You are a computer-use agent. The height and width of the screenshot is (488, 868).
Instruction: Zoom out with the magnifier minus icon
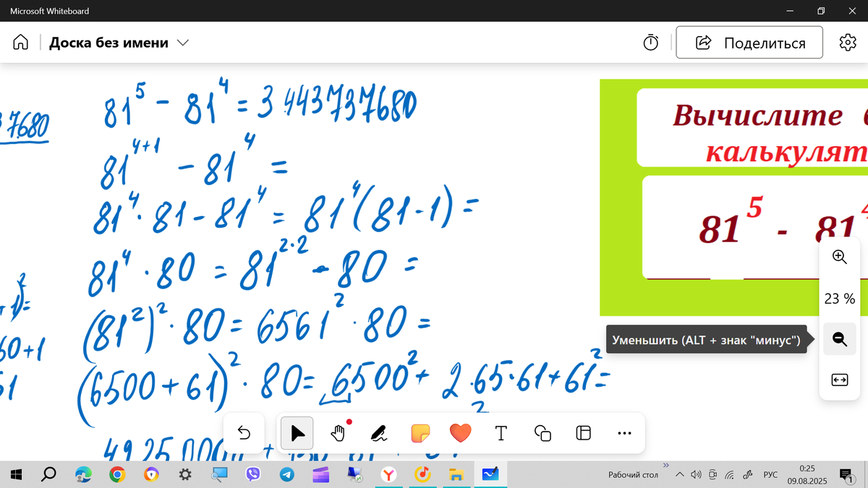[840, 338]
